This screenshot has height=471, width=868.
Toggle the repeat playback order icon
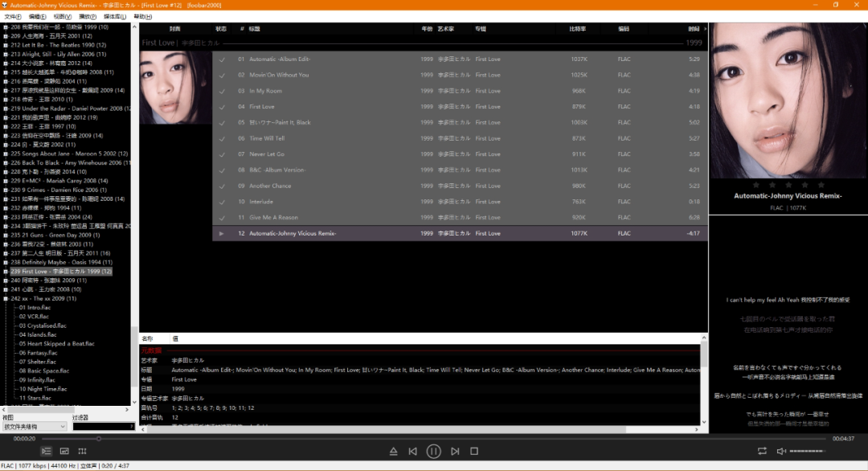pos(762,451)
